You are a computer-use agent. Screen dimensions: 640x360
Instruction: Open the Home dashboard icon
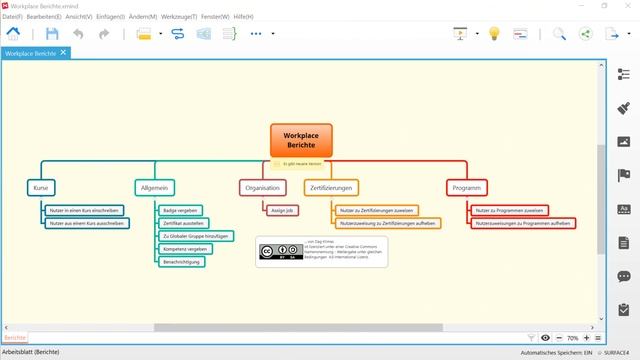tap(13, 34)
